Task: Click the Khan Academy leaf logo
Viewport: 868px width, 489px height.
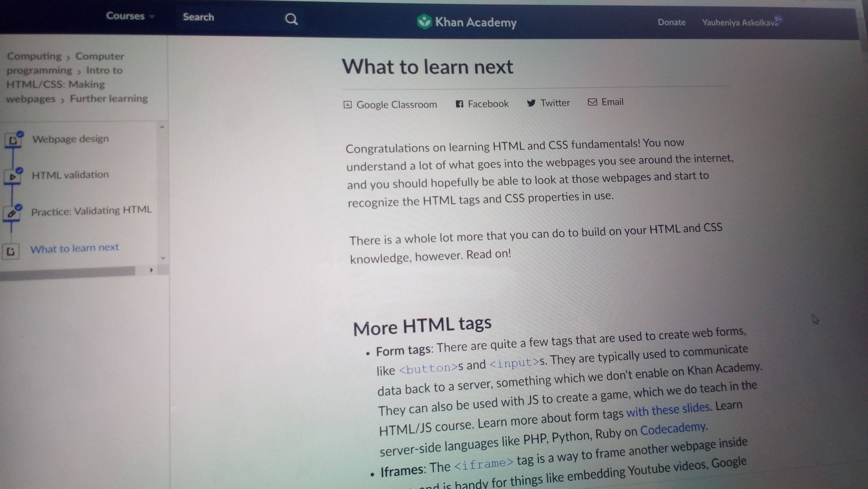Action: click(x=424, y=22)
